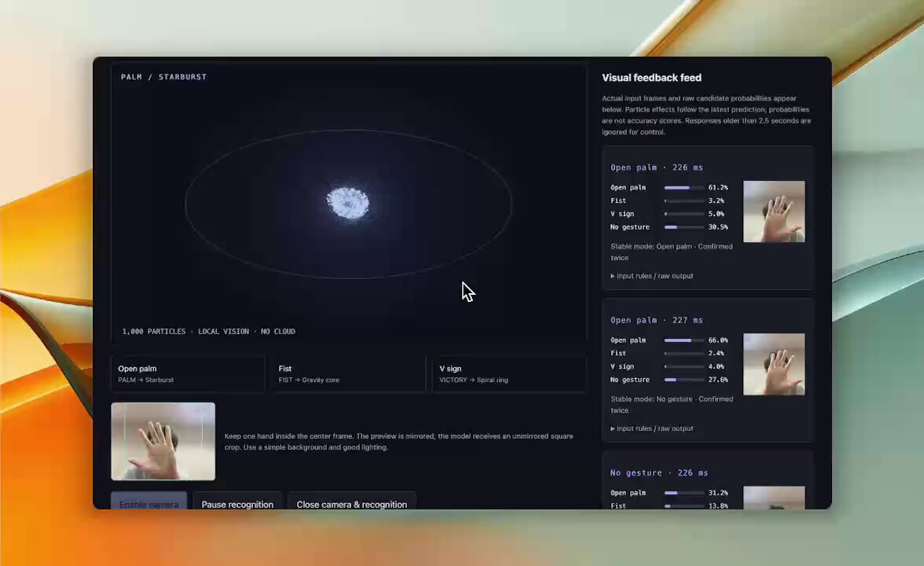This screenshot has height=566, width=924.
Task: Click Close camera & recognition
Action: click(352, 502)
